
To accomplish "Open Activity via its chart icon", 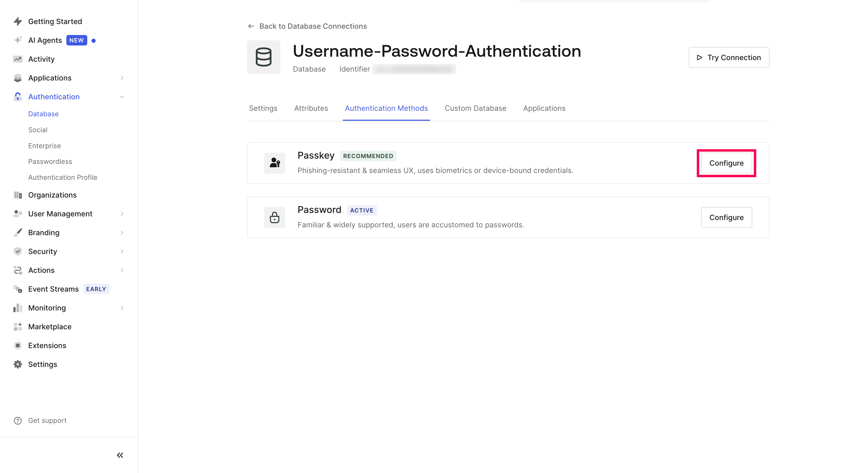I will (18, 59).
